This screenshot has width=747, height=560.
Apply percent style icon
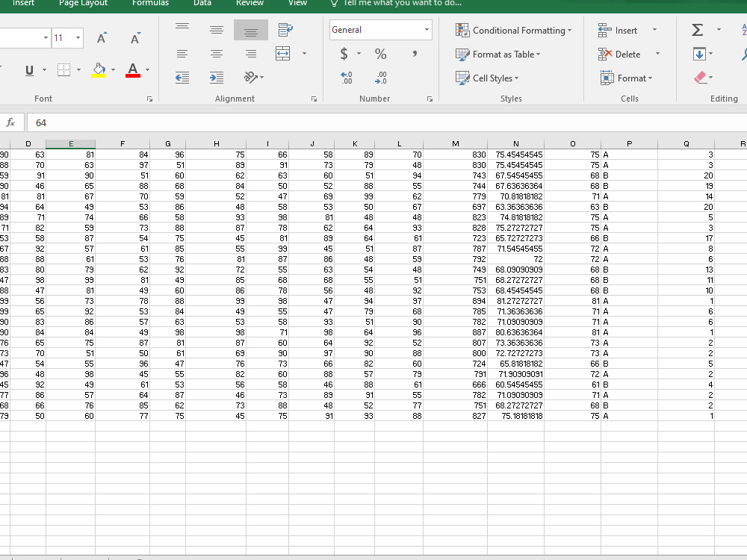(380, 54)
